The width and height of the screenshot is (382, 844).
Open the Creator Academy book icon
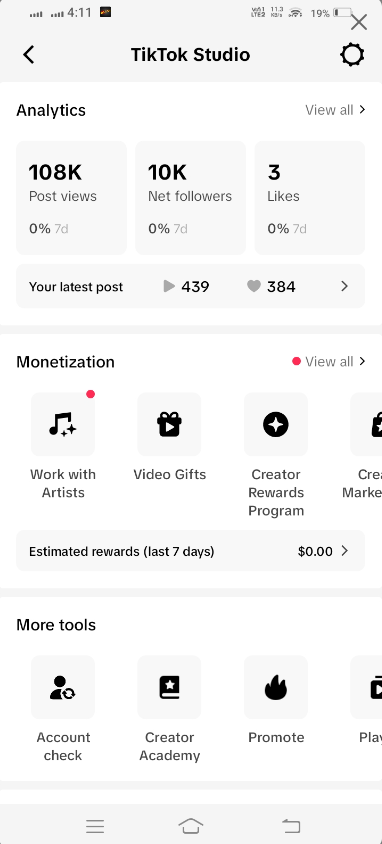(169, 687)
